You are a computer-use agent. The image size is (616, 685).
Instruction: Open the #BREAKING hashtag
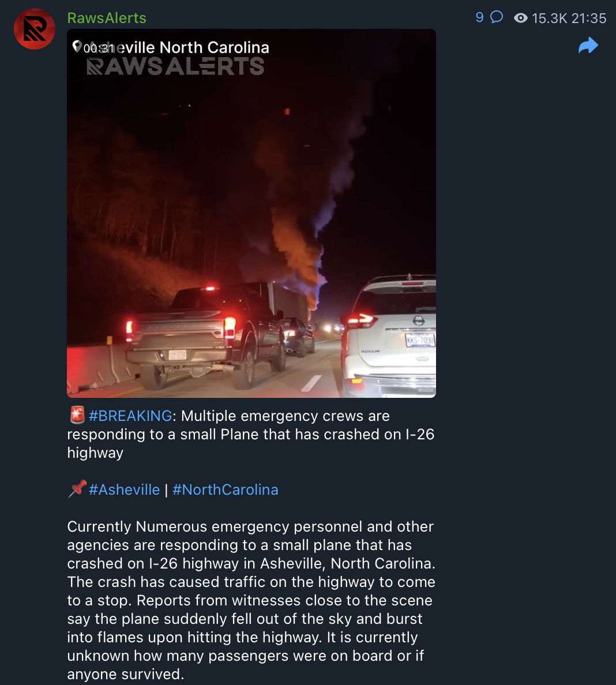pos(130,416)
